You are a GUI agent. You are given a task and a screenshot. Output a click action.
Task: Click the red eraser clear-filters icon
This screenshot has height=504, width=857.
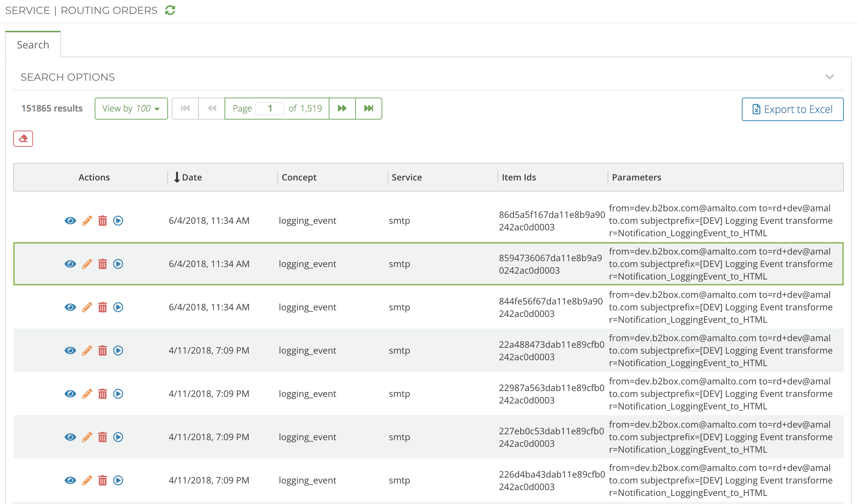coord(23,139)
